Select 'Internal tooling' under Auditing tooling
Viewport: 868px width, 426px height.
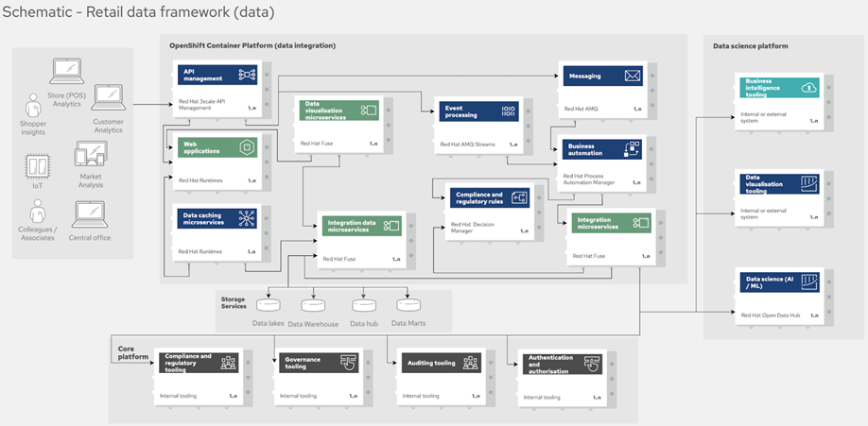click(x=421, y=396)
